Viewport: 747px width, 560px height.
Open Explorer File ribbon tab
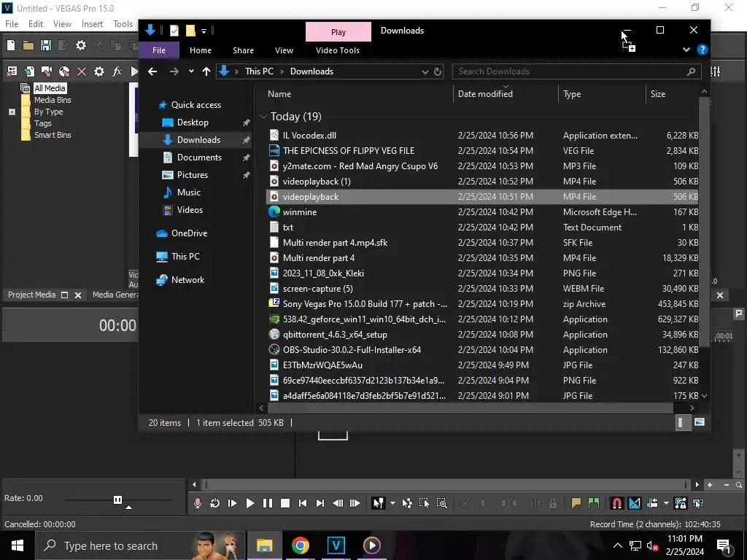159,50
